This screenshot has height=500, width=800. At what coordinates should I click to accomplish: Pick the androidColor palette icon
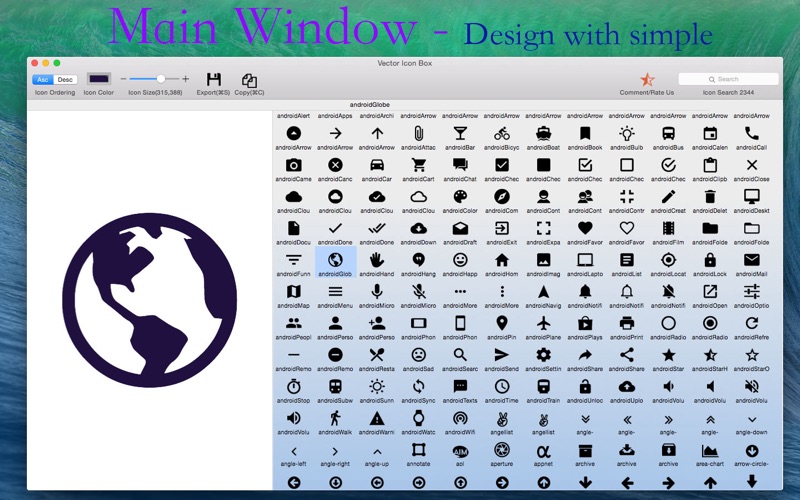click(460, 197)
